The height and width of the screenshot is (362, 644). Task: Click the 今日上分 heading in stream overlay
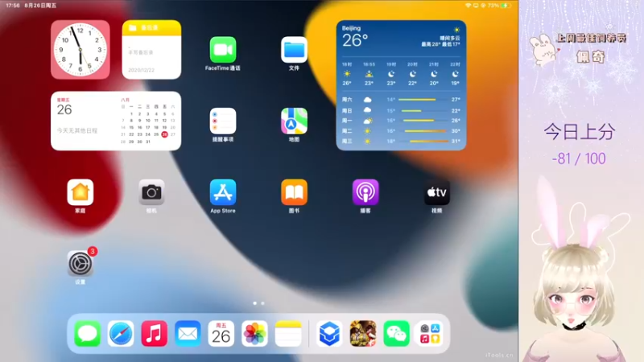(580, 132)
